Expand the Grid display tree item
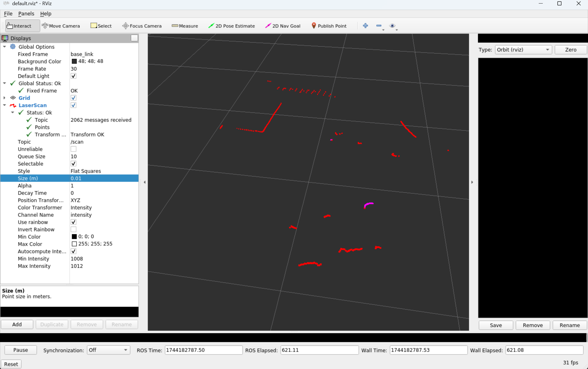Viewport: 588px width, 369px height. click(4, 98)
